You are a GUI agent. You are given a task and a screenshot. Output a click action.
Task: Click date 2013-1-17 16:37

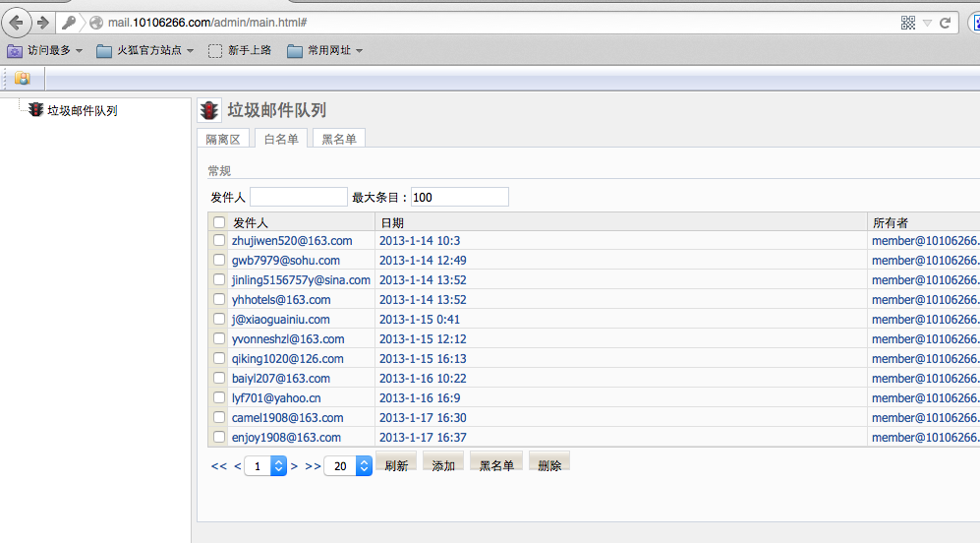coord(423,438)
